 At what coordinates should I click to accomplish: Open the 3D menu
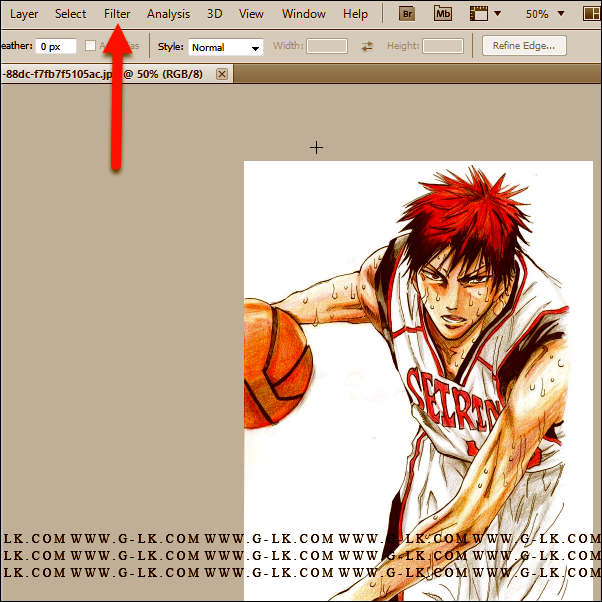click(x=214, y=14)
